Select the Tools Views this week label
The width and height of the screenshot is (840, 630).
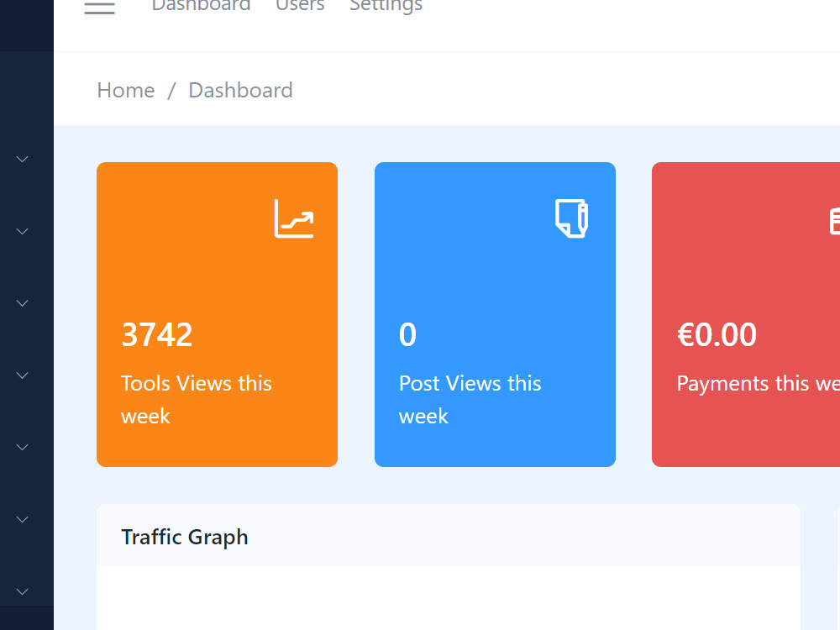(197, 400)
